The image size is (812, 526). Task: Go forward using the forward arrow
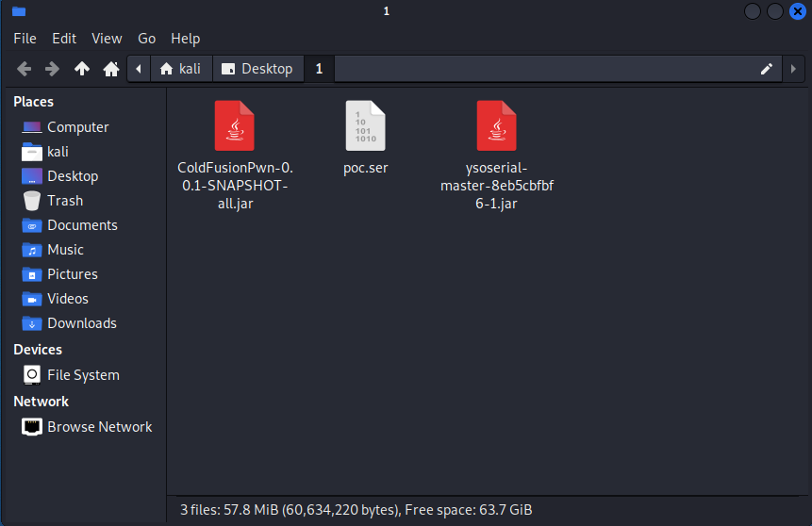coord(52,69)
